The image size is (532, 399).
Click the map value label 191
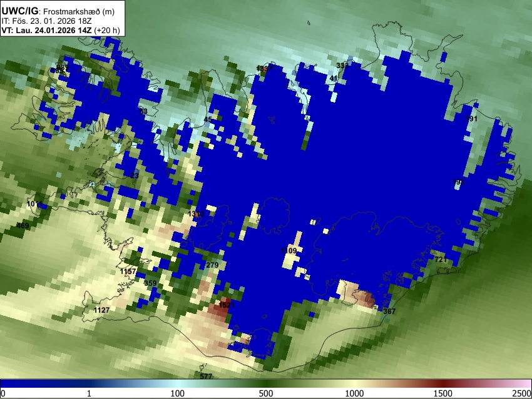click(x=471, y=119)
